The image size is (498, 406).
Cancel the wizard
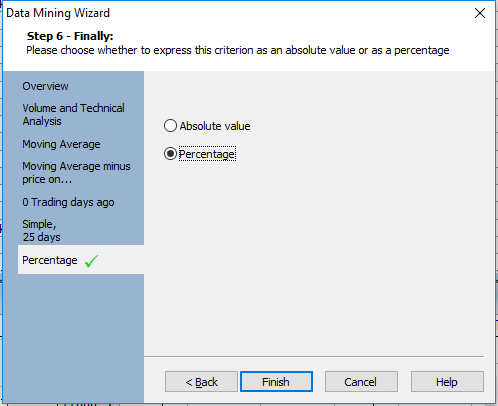click(361, 382)
